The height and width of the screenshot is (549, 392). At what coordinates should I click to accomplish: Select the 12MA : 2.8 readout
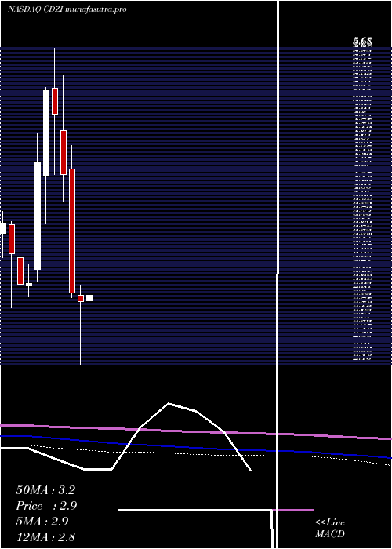(x=45, y=536)
